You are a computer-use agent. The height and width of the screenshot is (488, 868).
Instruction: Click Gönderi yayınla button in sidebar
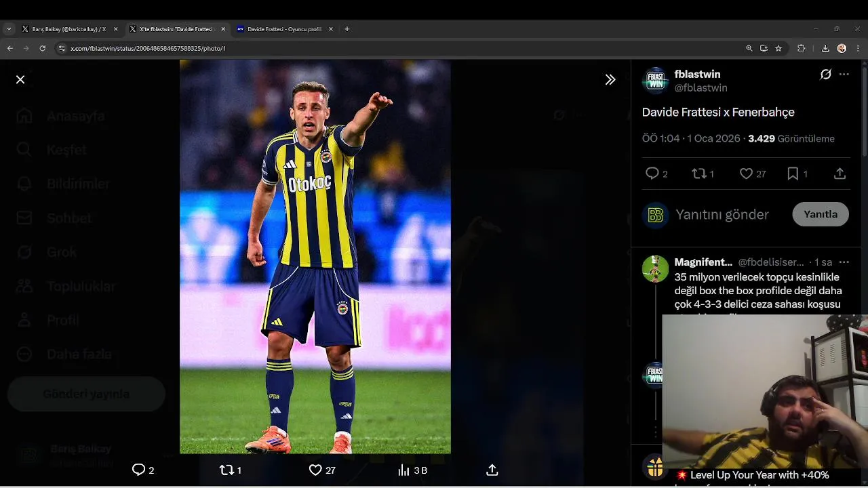click(86, 394)
